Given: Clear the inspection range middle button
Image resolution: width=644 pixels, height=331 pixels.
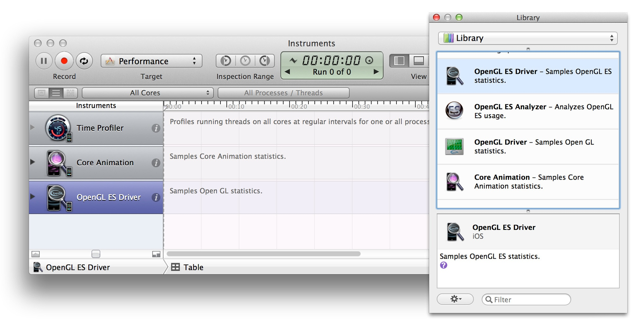Looking at the screenshot, I should point(245,61).
